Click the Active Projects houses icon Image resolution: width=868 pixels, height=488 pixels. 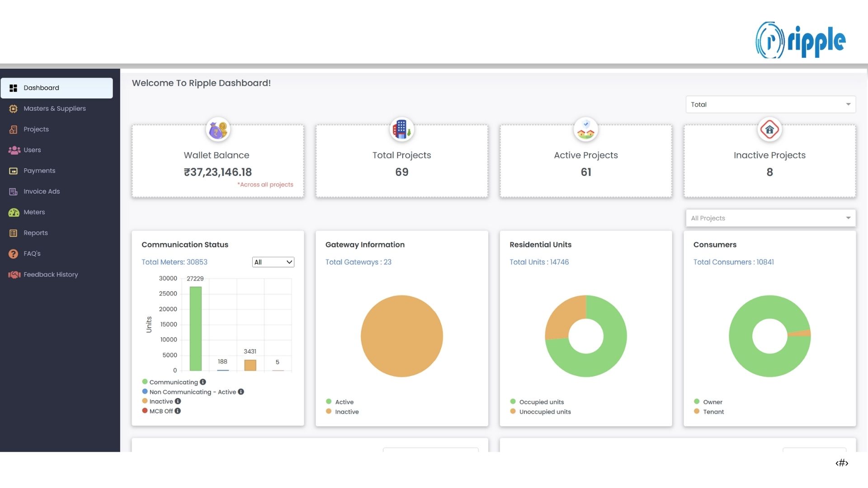[585, 130]
